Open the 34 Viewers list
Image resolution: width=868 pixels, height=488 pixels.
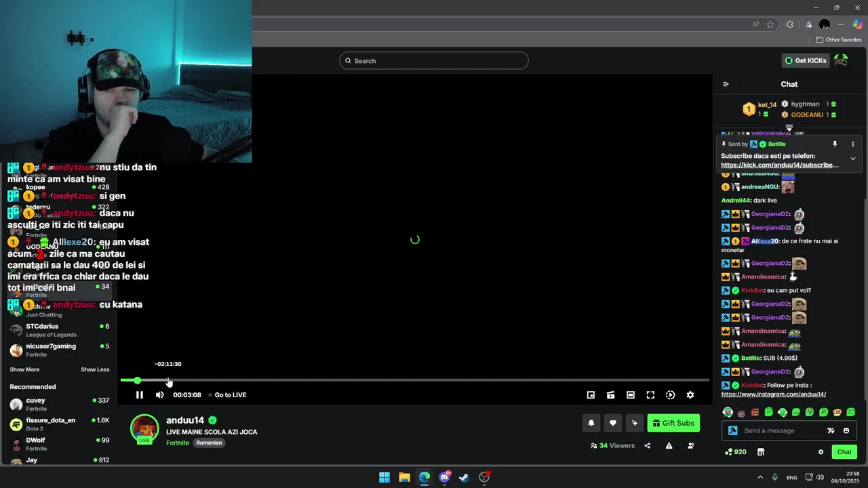pyautogui.click(x=612, y=445)
